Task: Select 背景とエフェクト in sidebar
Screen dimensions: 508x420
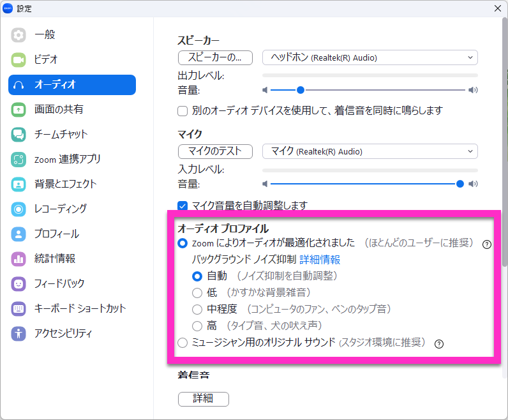Action: click(x=72, y=184)
